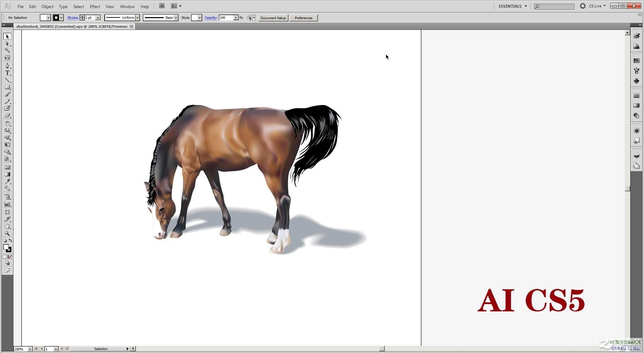This screenshot has width=644, height=353.
Task: Open the Swatches panel
Action: point(636,60)
